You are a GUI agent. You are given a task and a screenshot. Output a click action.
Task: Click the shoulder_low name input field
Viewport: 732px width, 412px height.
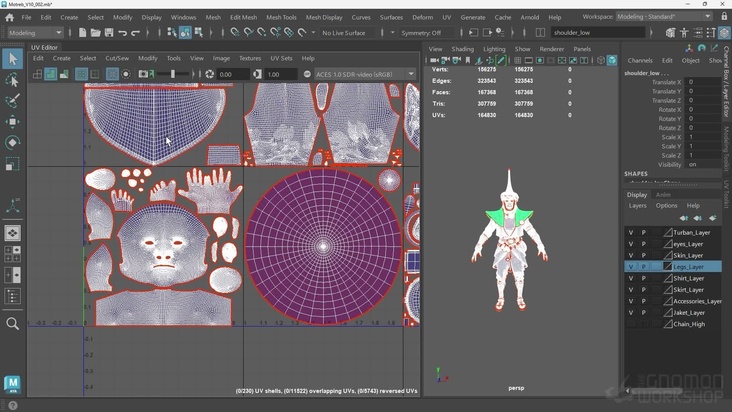coord(598,33)
